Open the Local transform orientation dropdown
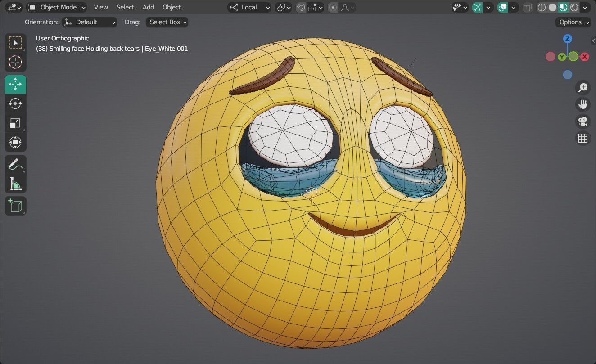Screen dimensions: 596x364 tap(249, 7)
